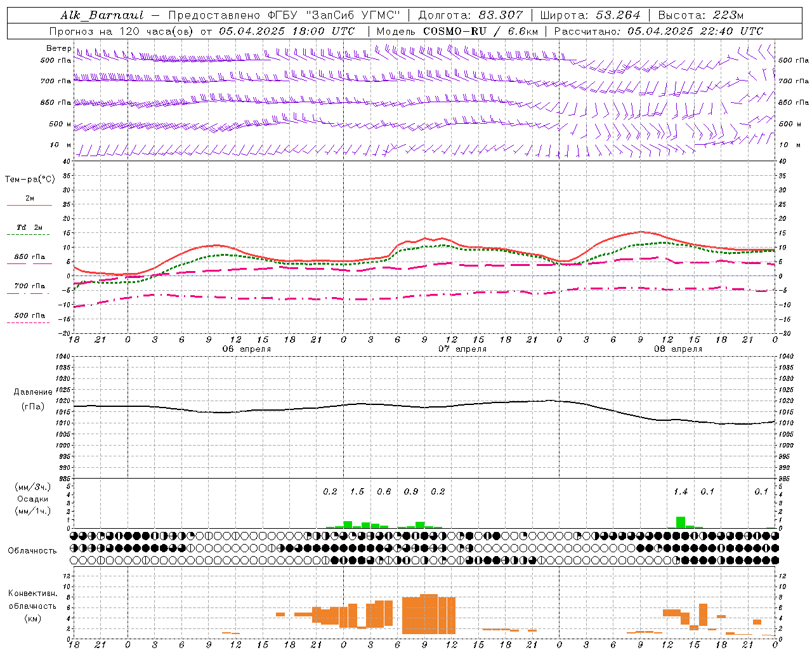Click the 'Высота: 223м' elevation text
Screen dimensions: 812x650
[701, 15]
